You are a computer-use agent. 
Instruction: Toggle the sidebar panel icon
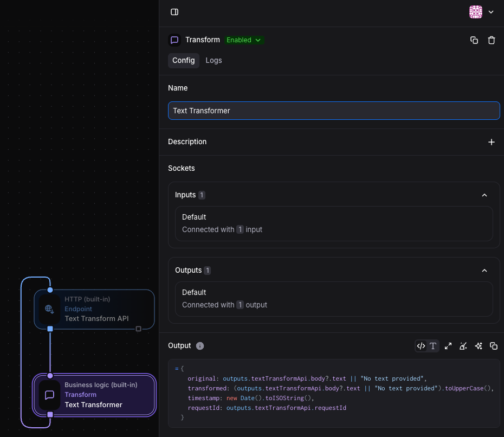174,11
